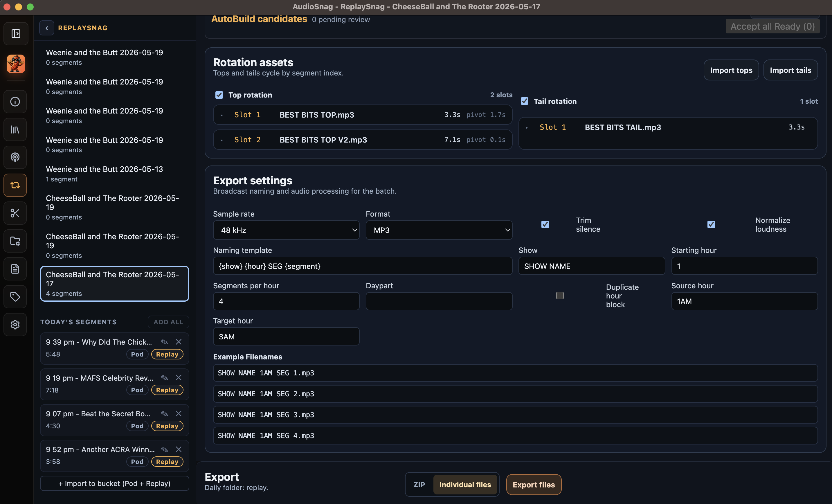Enable Duplicate hour block checkbox
832x504 pixels.
point(560,296)
